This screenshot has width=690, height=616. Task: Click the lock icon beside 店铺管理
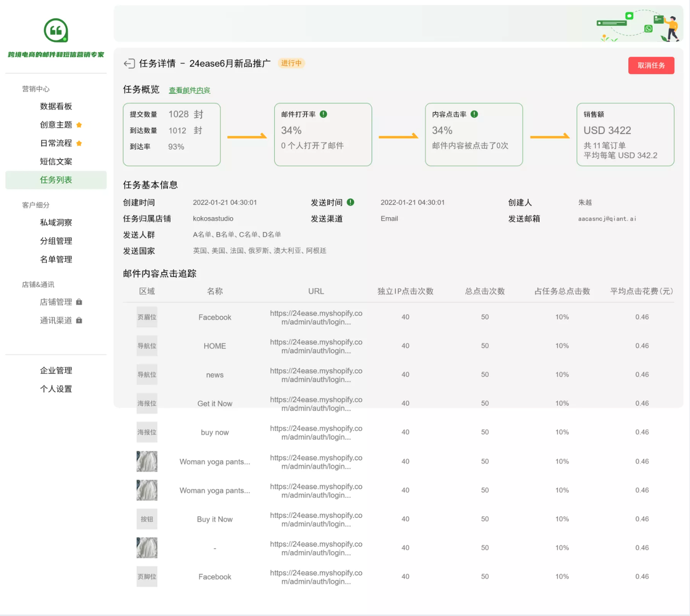pyautogui.click(x=79, y=302)
